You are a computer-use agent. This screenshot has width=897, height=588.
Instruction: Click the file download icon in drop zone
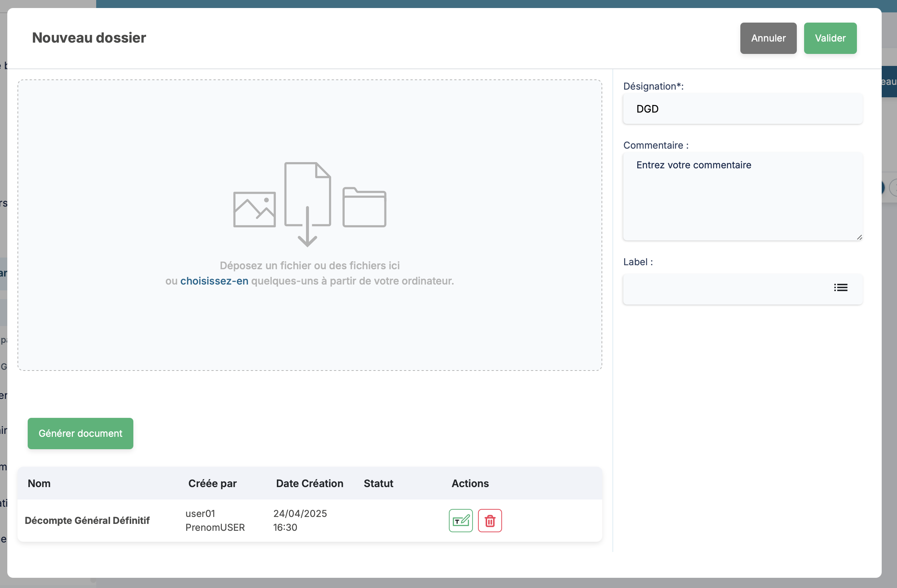click(308, 204)
